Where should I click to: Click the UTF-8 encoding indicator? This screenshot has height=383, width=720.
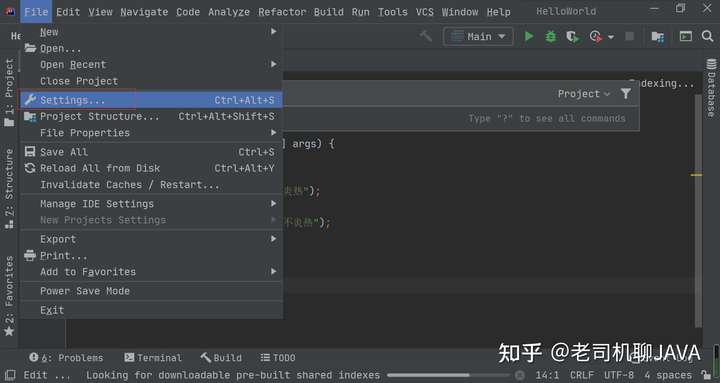pyautogui.click(x=619, y=375)
